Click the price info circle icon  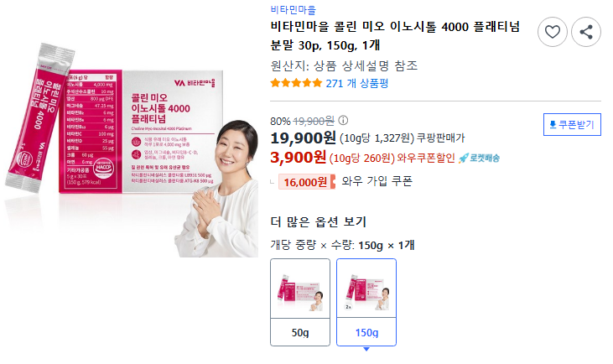click(343, 121)
